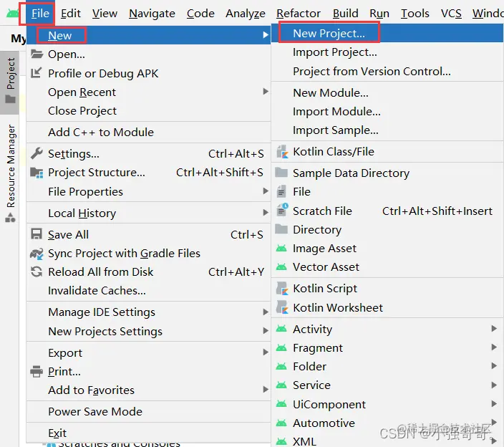Click the Activity Android icon

(281, 329)
